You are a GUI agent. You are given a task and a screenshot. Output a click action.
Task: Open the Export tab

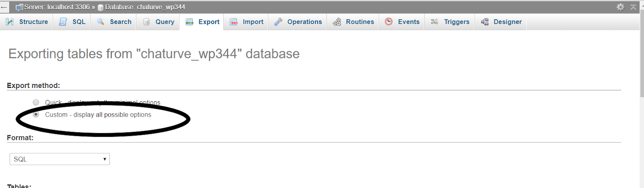point(202,22)
